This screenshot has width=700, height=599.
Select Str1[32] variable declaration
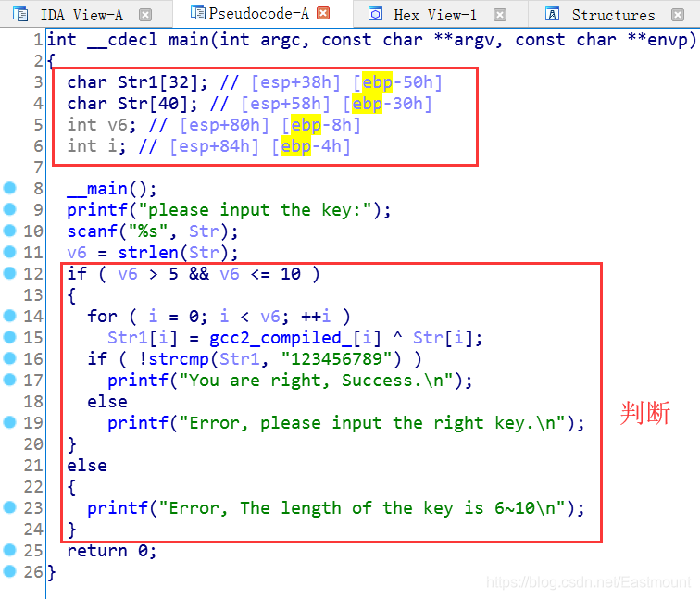click(137, 82)
